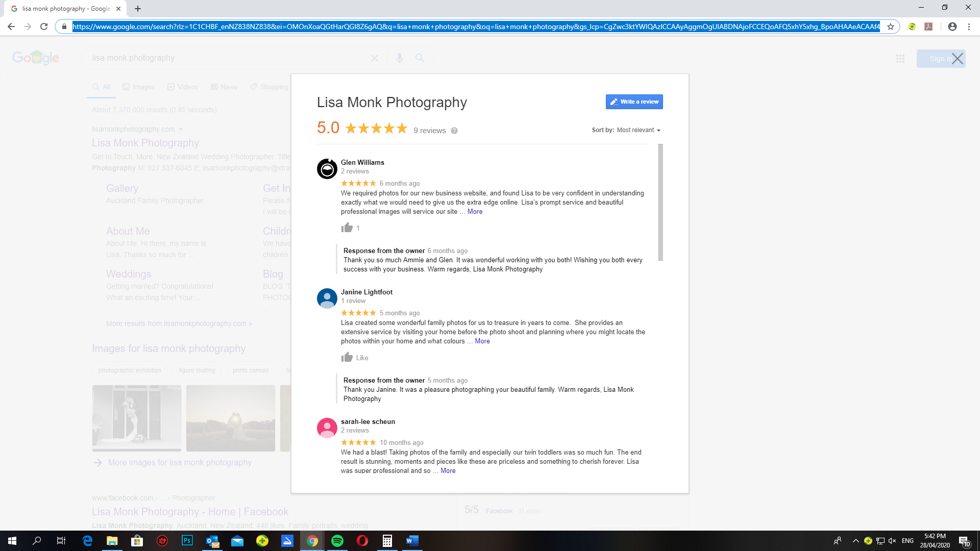Open Glen Williams' profile avatar
Screen dimensions: 980x551
(x=327, y=169)
